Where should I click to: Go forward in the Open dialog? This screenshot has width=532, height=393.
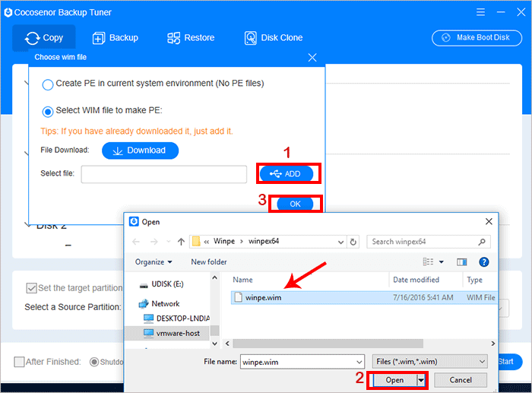click(x=154, y=242)
